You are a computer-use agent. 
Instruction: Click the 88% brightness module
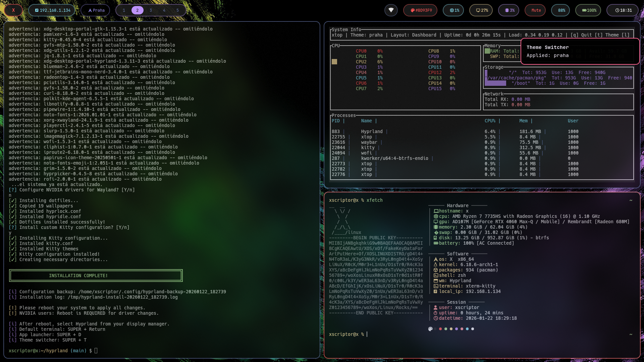(x=561, y=10)
